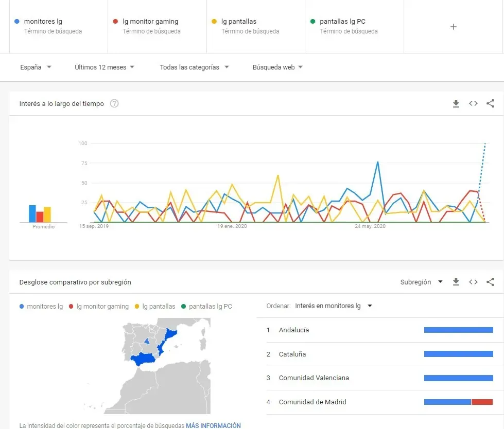The height and width of the screenshot is (429, 504).
Task: Click the yellow dot of lg pantallas term
Action: [214, 21]
